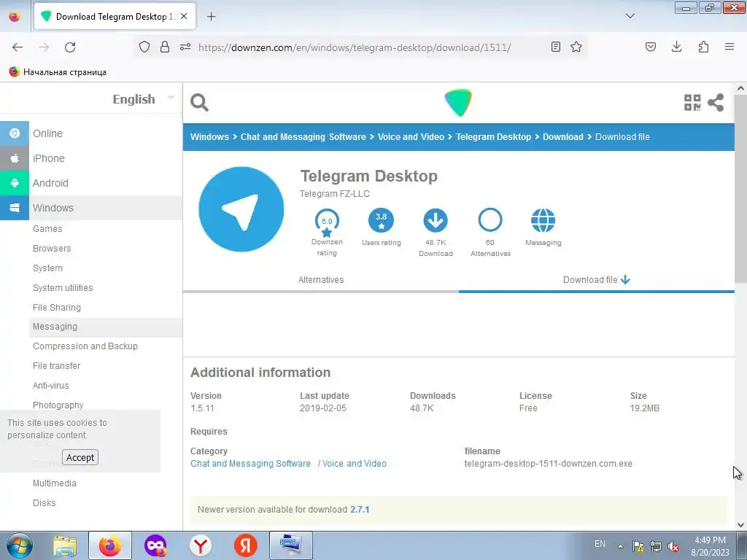Click Voice and Video breadcrumb
Screen dimensions: 747x560
pos(411,136)
